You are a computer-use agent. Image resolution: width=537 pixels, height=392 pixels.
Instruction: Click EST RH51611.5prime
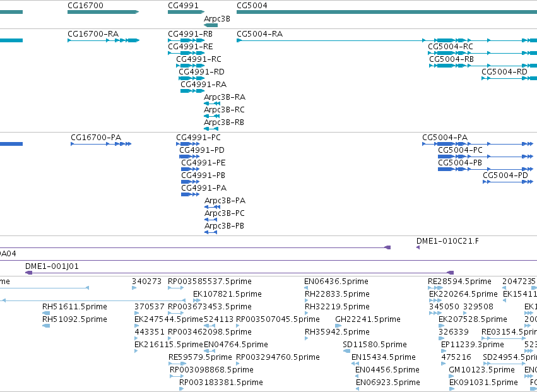click(74, 307)
